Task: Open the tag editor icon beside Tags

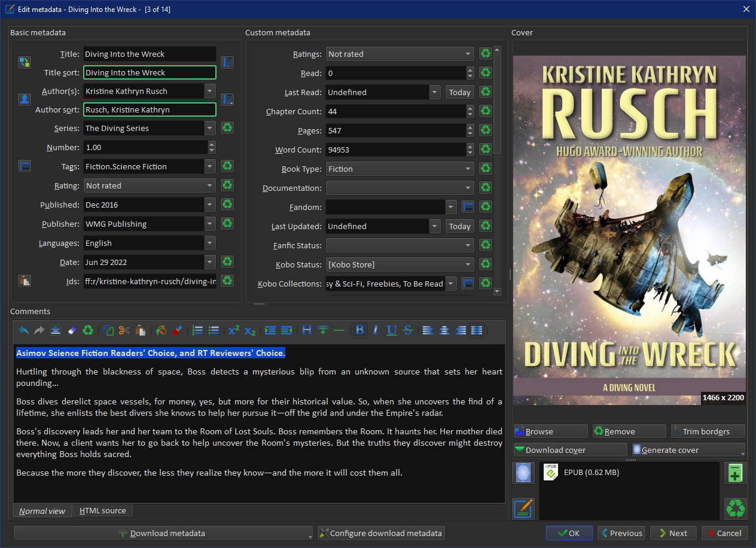Action: (x=24, y=166)
